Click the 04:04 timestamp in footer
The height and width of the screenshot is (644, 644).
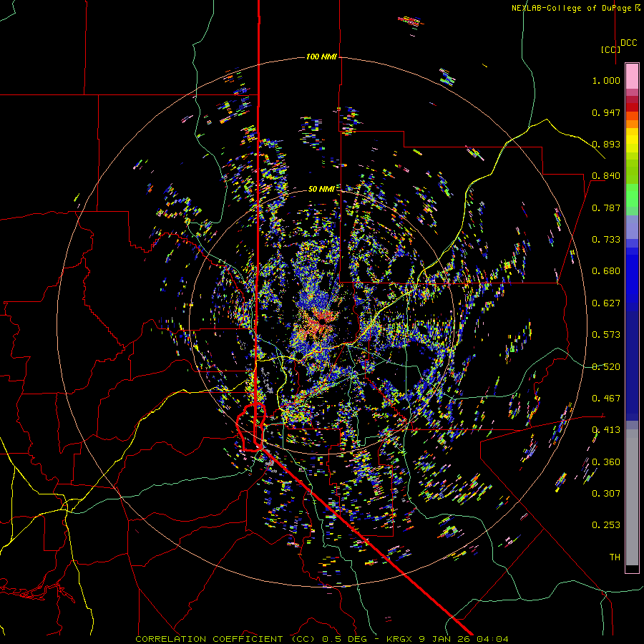click(494, 639)
